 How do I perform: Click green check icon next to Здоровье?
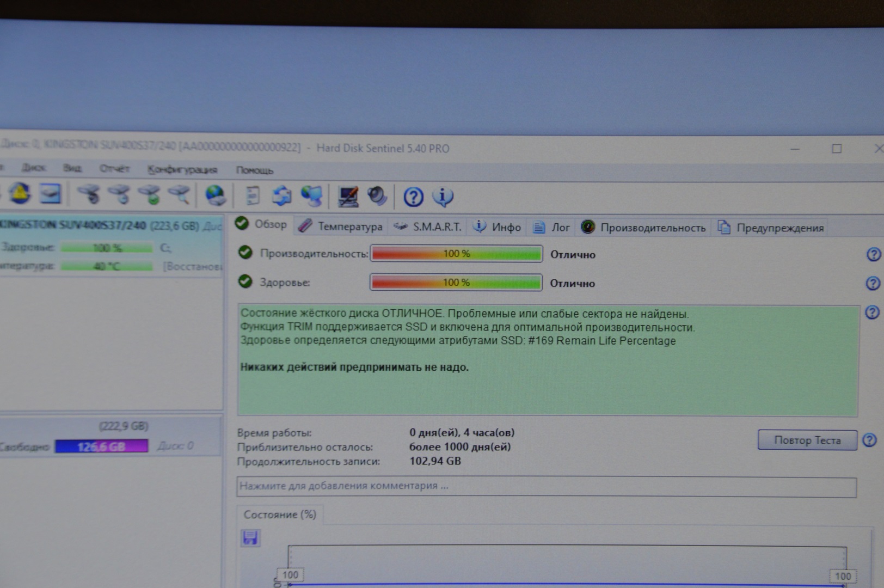(245, 281)
